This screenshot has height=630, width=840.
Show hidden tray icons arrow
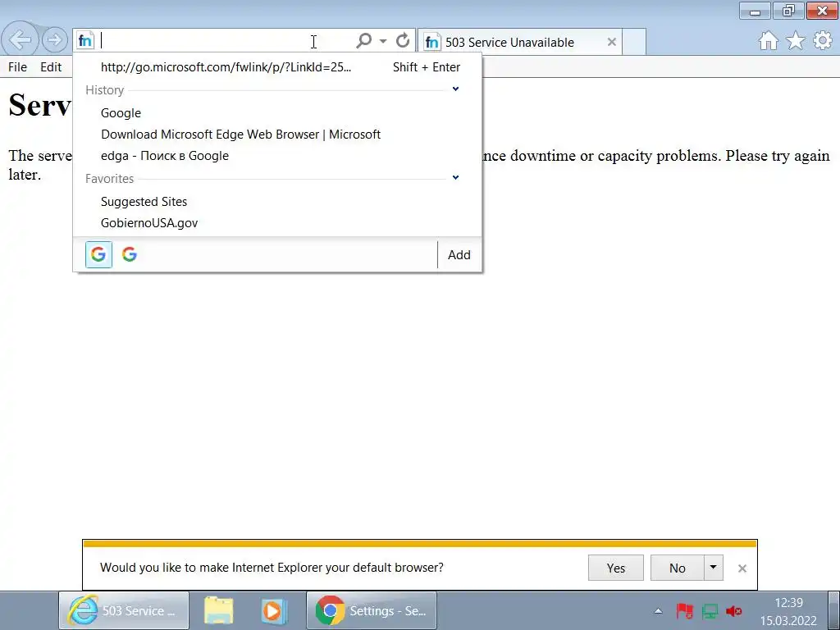tap(659, 610)
